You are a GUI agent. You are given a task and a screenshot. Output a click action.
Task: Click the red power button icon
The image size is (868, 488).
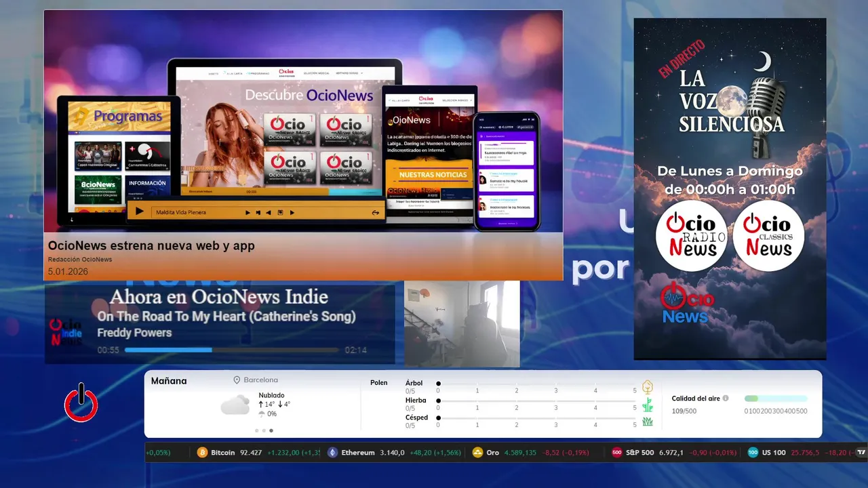click(x=81, y=403)
